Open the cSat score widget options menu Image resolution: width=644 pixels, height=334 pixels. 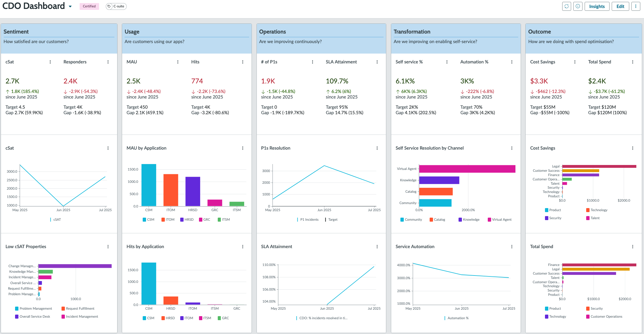coord(50,62)
